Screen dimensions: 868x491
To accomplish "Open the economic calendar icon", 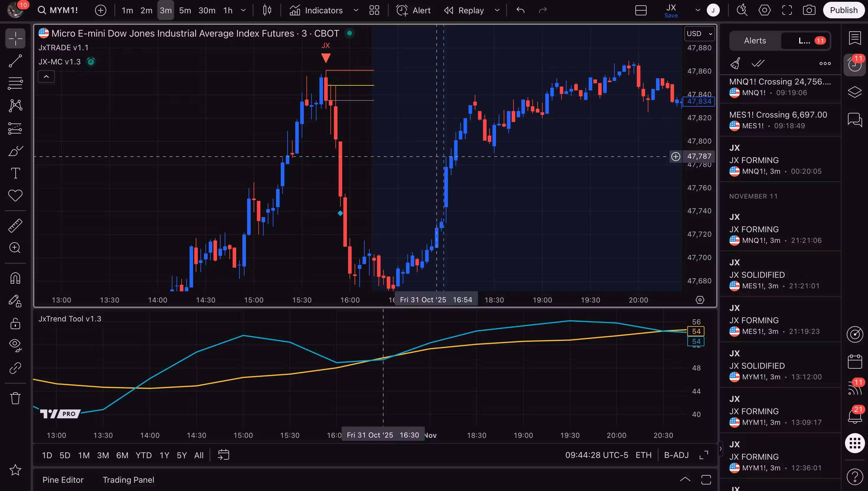I will pos(854,362).
